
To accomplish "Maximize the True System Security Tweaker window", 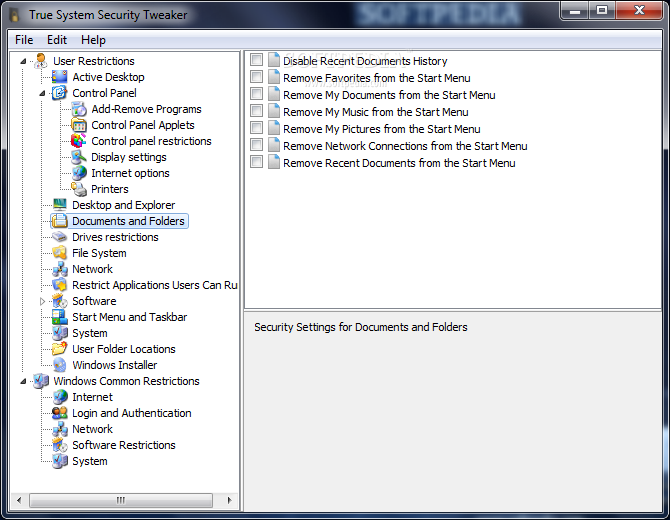I will click(x=602, y=10).
